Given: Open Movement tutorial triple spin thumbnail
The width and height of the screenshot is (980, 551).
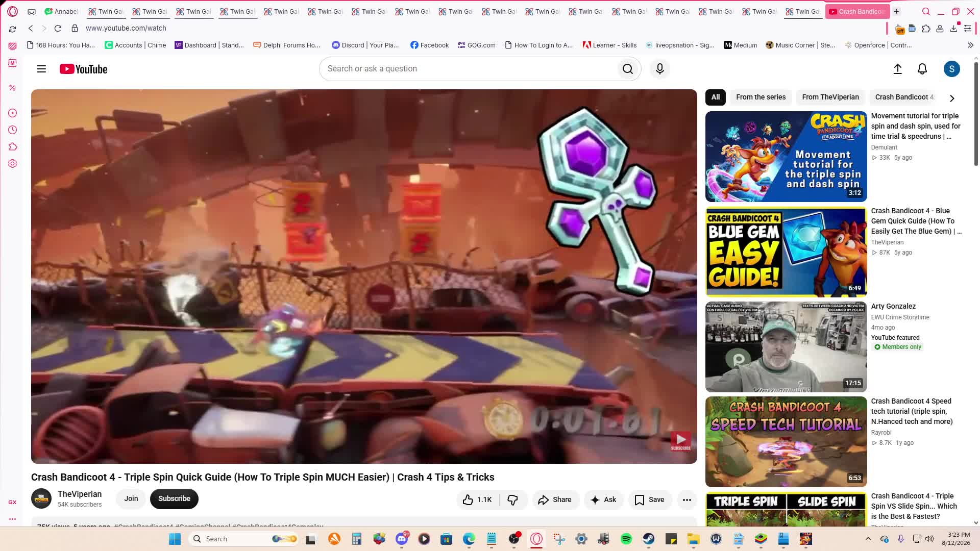Looking at the screenshot, I should pyautogui.click(x=786, y=157).
